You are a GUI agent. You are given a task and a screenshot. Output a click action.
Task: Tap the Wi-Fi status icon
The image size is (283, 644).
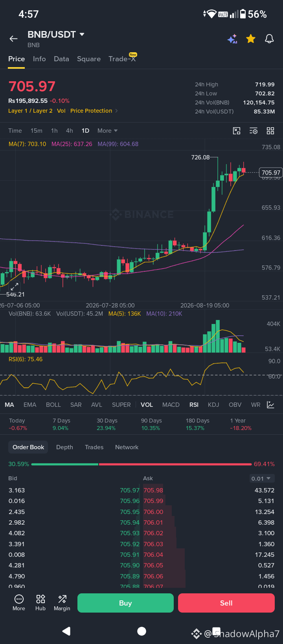[211, 14]
